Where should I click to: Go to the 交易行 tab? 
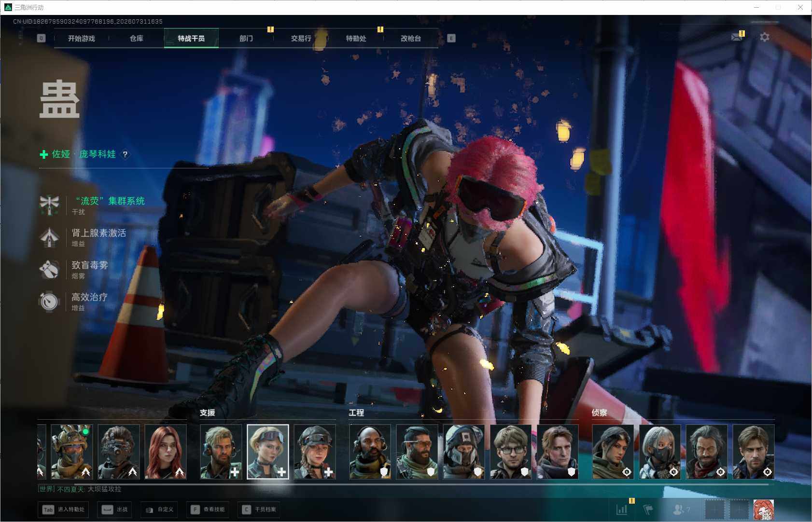(301, 39)
